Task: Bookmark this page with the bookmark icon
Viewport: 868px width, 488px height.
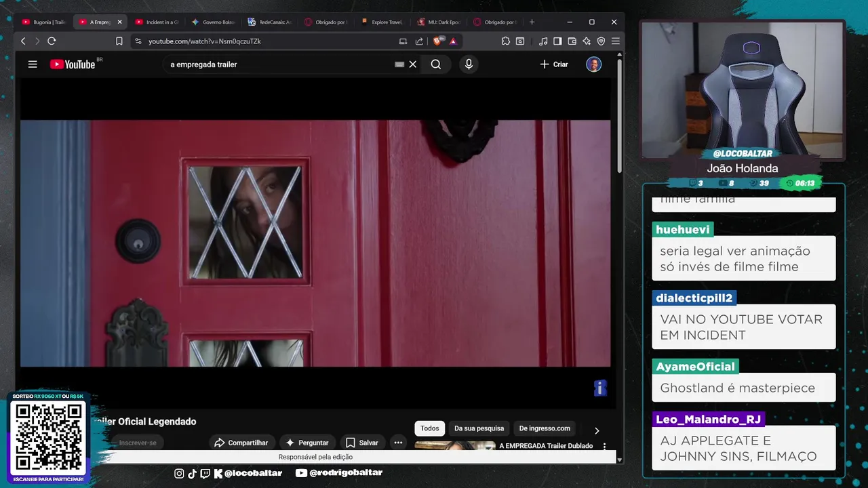Action: (x=119, y=41)
